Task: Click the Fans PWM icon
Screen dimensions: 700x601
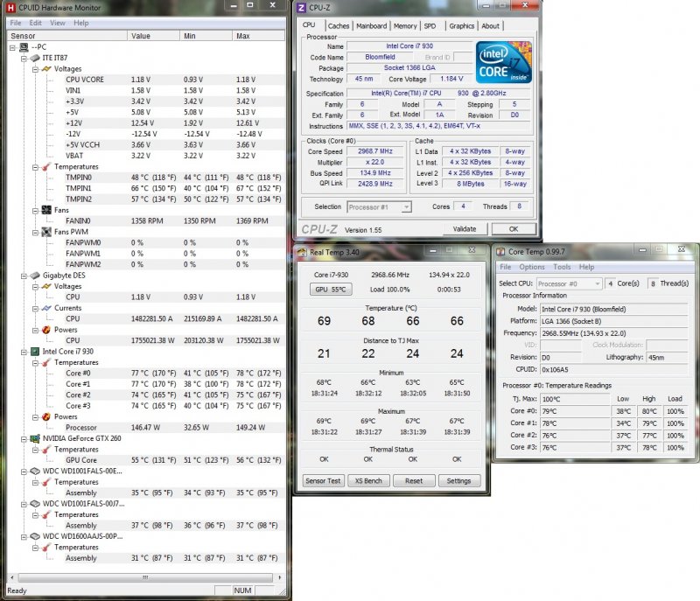Action: [46, 232]
